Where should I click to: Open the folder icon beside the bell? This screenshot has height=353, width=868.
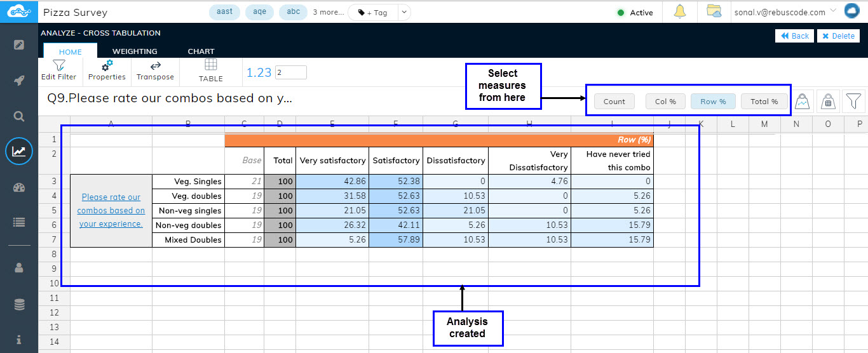coord(714,11)
